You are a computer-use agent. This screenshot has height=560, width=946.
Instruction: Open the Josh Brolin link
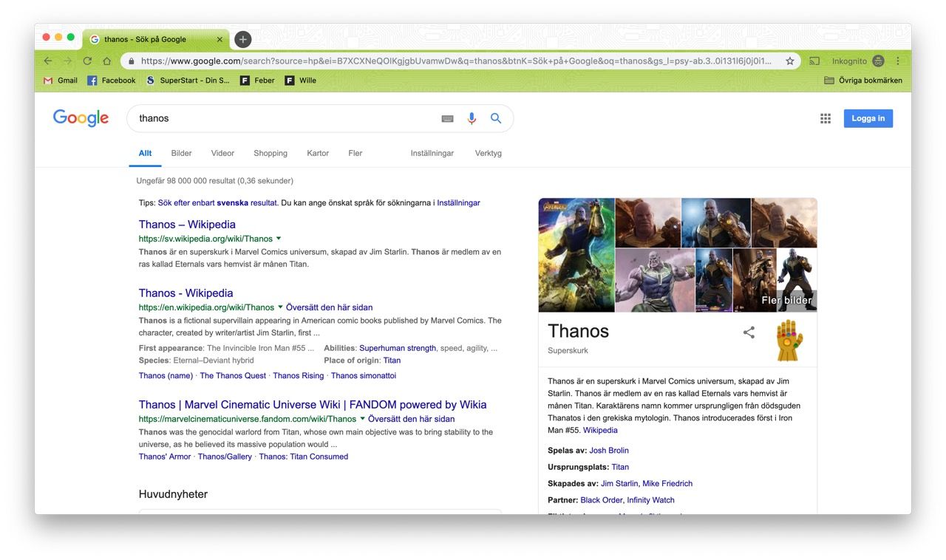[609, 450]
